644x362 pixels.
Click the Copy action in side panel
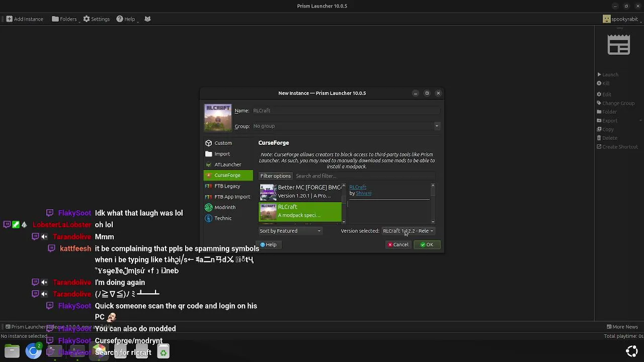(605, 129)
